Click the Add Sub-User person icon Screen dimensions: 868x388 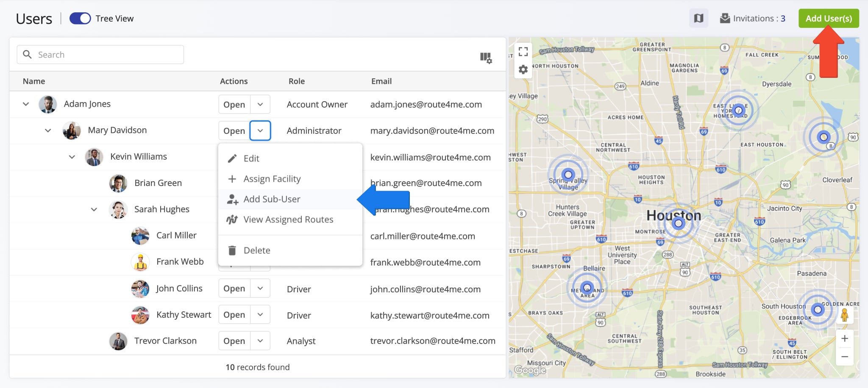coord(232,199)
